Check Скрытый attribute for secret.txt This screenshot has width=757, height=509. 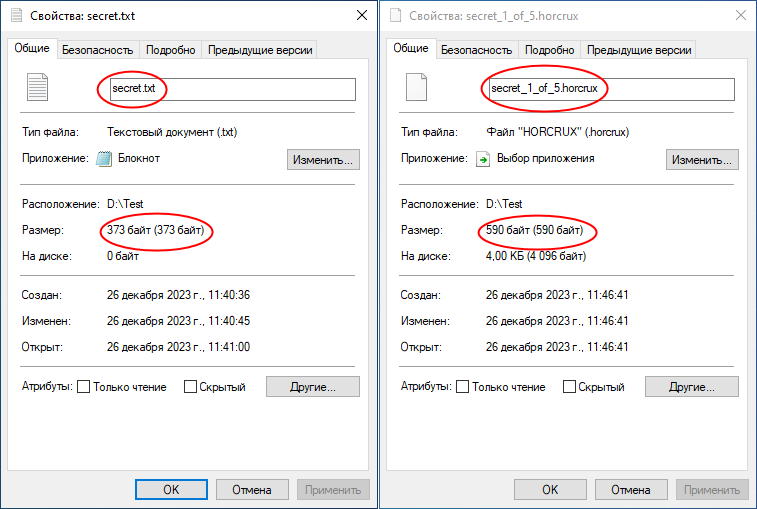(x=190, y=387)
